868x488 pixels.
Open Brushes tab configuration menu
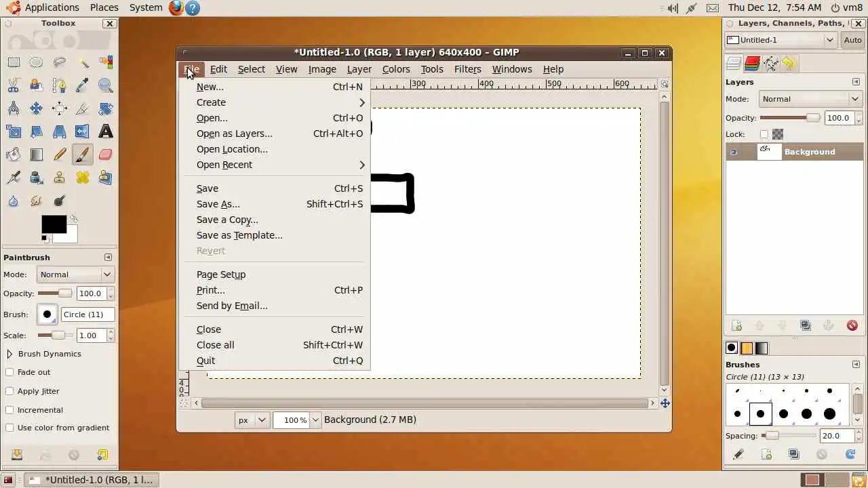(856, 365)
